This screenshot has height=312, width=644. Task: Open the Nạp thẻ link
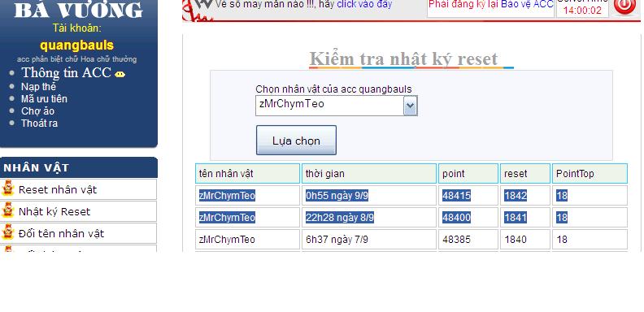tap(38, 87)
